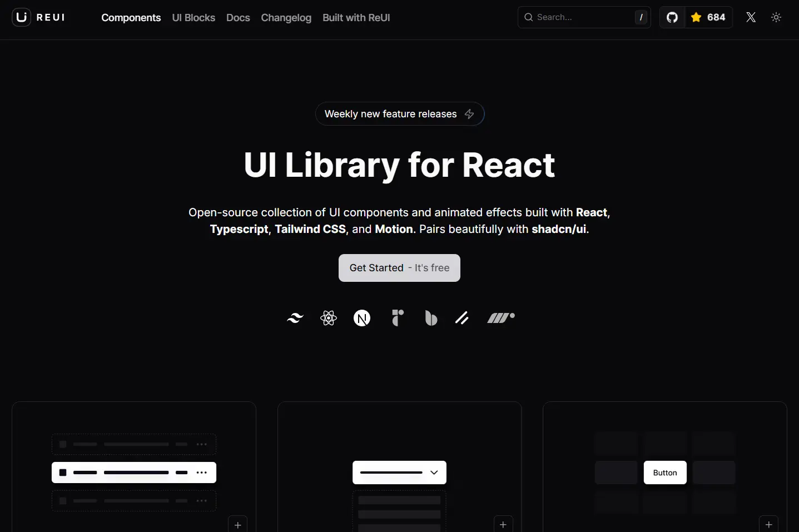
Task: Open the Changelog page link
Action: pos(286,18)
